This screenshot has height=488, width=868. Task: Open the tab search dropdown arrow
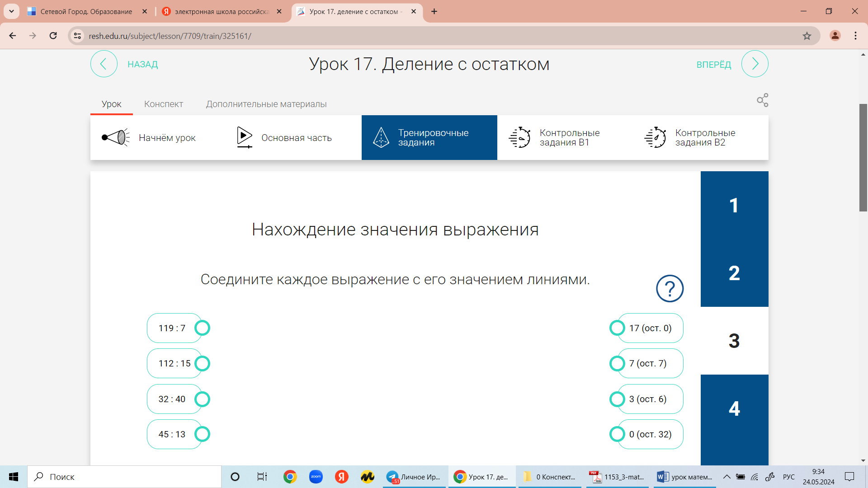(x=11, y=11)
